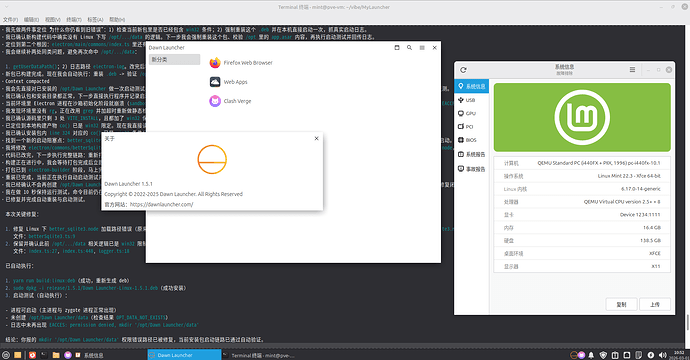Click the 内存 16.4 GB row
690x360 pixels.
pos(582,228)
